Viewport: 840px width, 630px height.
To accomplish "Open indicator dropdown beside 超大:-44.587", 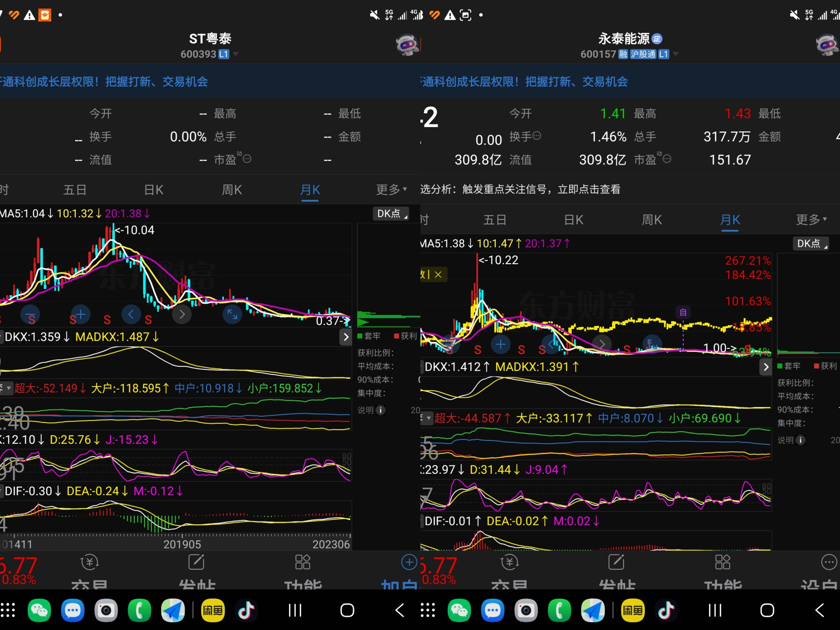I will (428, 418).
